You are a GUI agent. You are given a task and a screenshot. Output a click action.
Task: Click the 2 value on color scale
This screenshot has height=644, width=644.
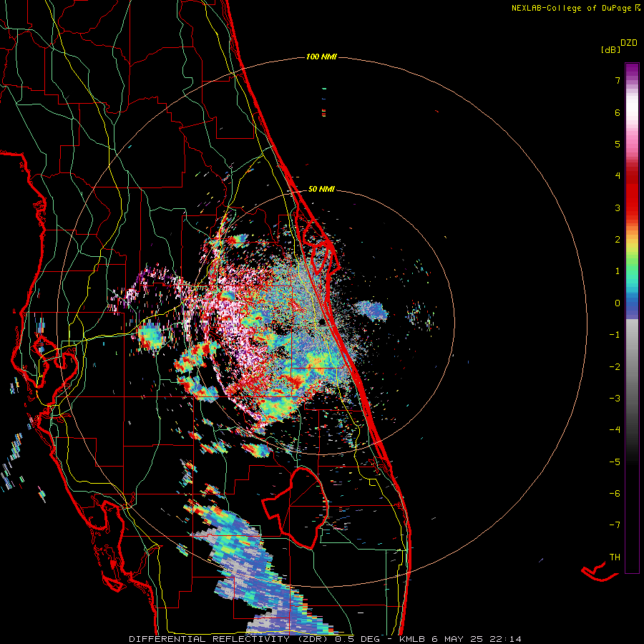[618, 240]
